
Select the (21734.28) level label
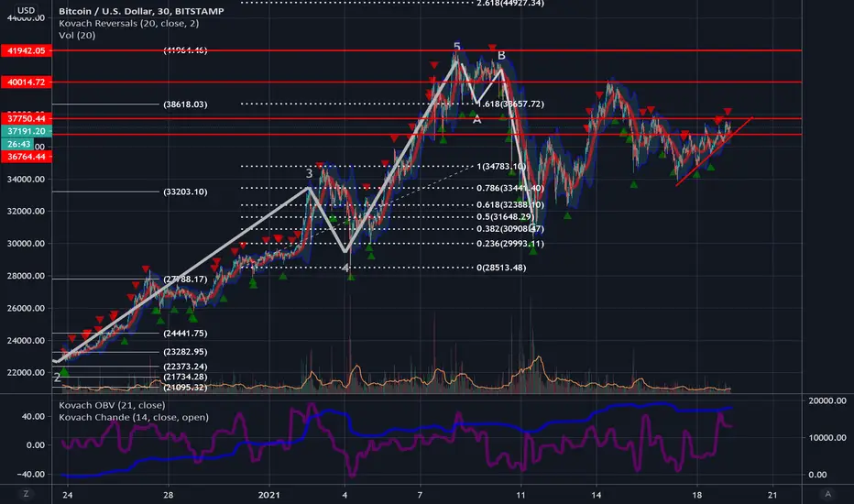click(x=185, y=377)
